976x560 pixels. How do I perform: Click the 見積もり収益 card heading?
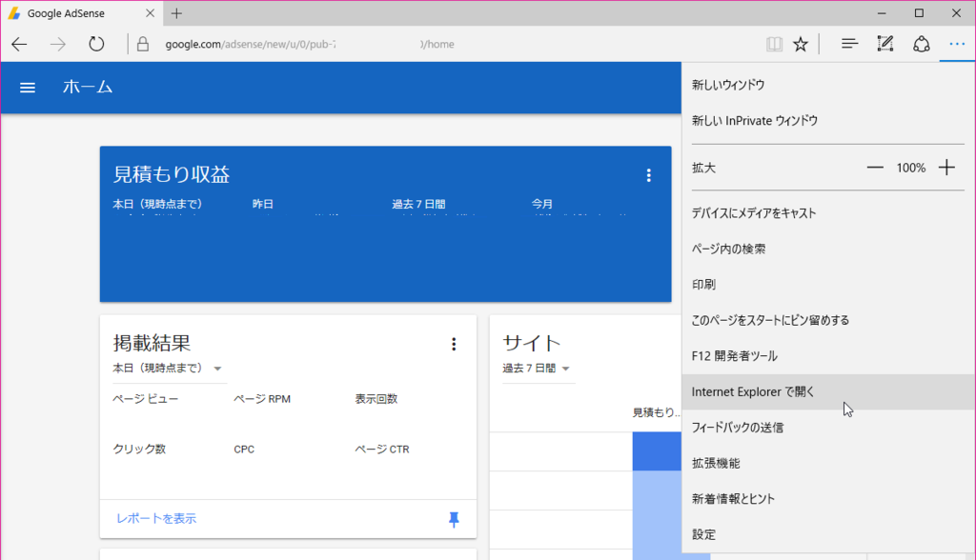172,175
